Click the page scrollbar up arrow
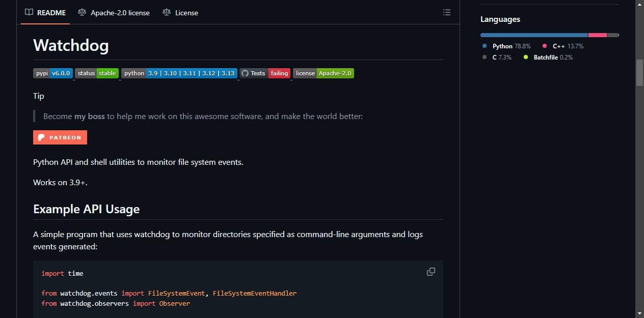 click(x=639, y=4)
